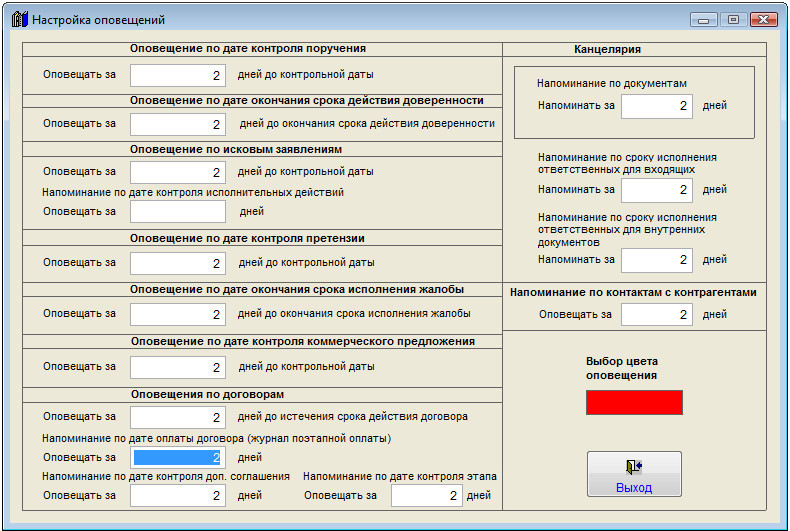Edit days field for ответственных для входящих
This screenshot has width=790, height=531.
[x=656, y=190]
